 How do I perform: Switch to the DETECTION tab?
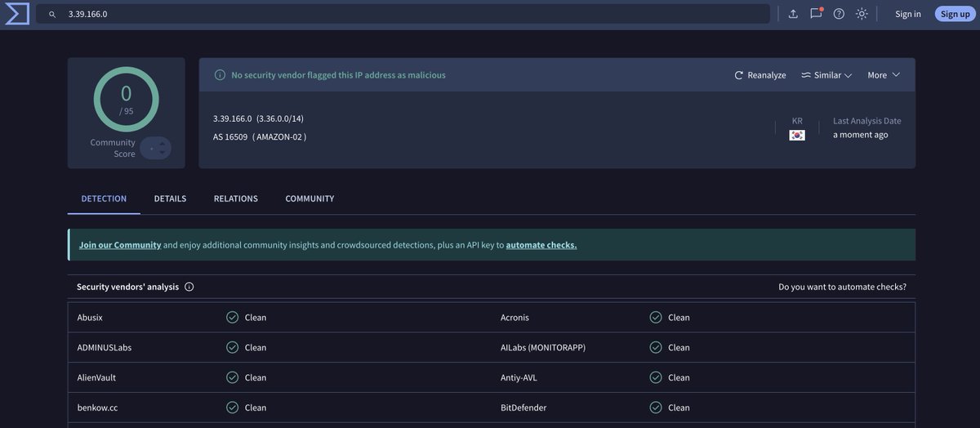click(104, 198)
